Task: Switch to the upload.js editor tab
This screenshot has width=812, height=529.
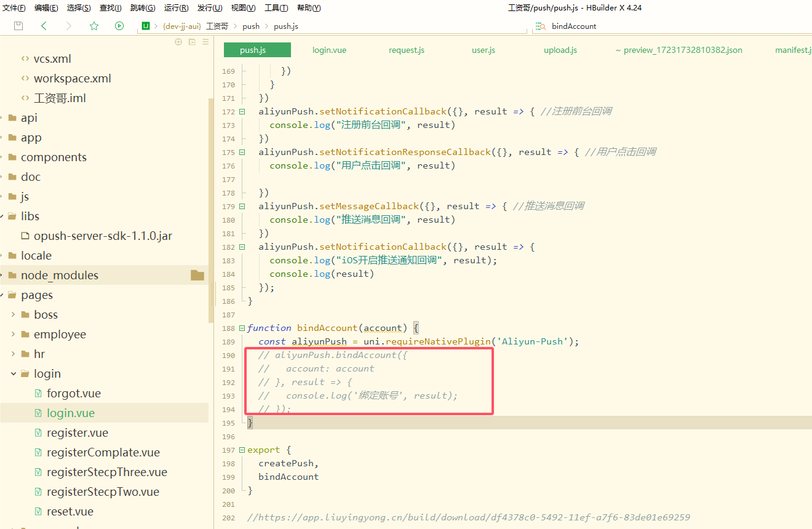Action: click(x=560, y=50)
